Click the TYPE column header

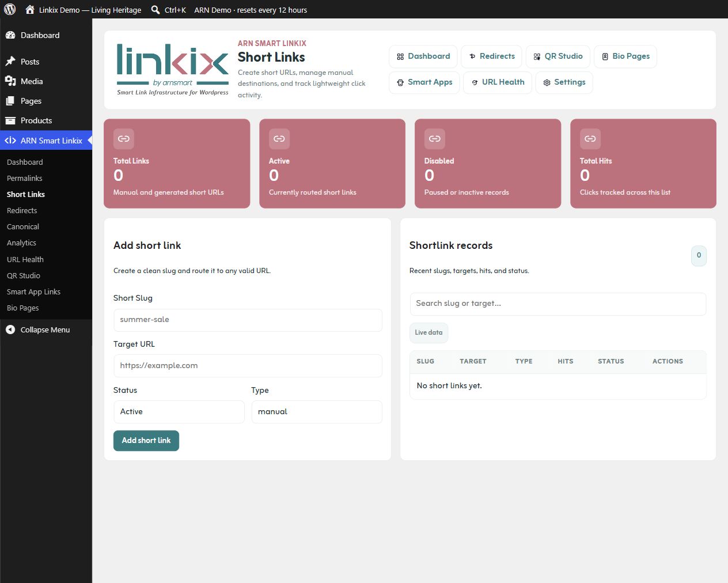tap(524, 361)
